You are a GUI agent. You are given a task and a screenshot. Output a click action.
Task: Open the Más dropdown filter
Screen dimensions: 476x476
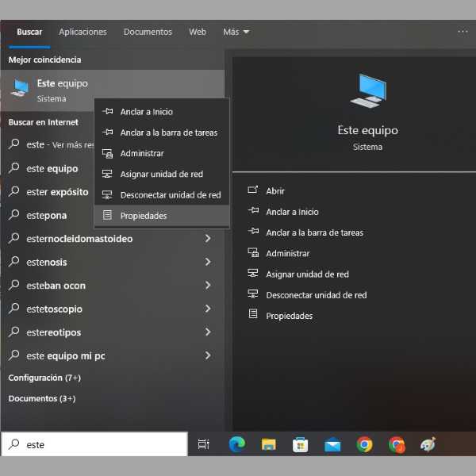click(236, 32)
